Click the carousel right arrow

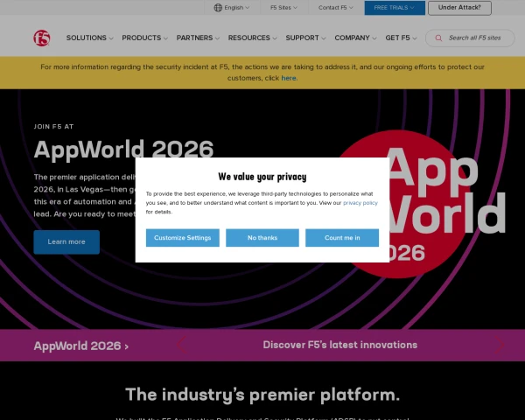[499, 345]
